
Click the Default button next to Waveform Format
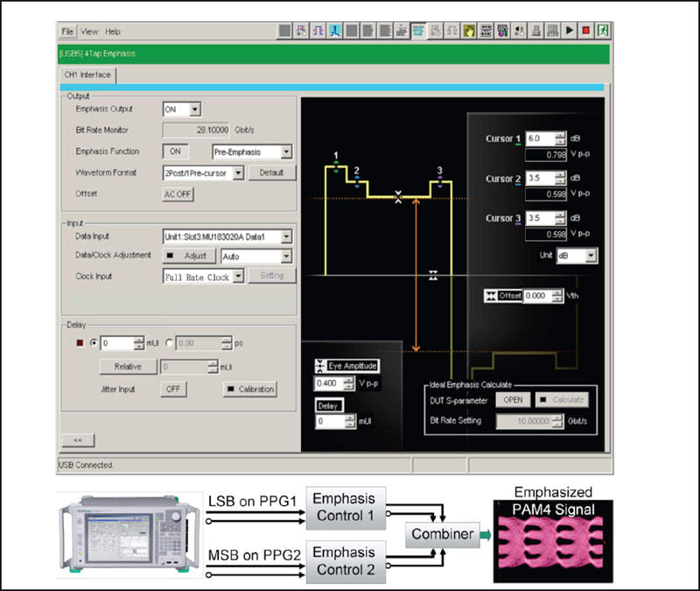pyautogui.click(x=272, y=172)
